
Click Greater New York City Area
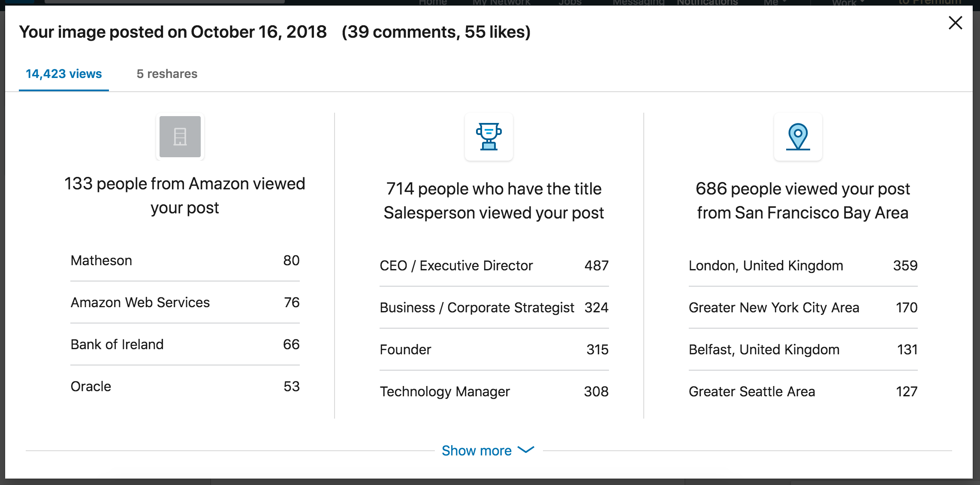(x=803, y=308)
